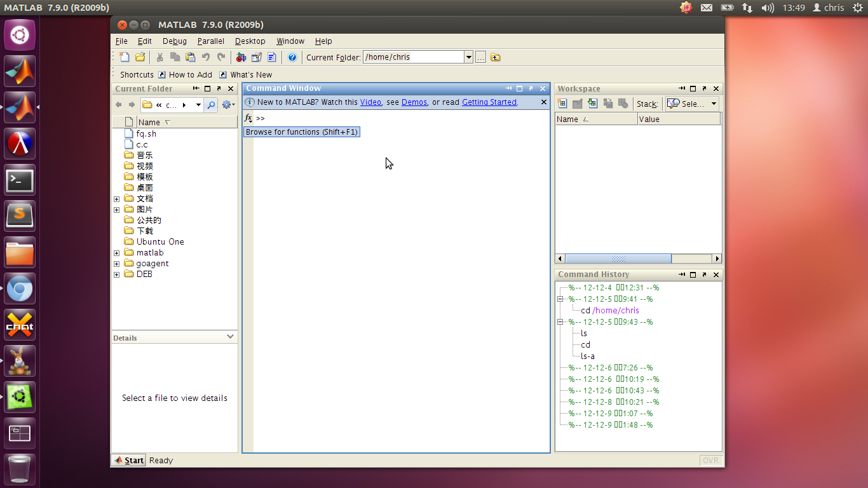Select 'cd /home/chris' in Command History
This screenshot has height=488, width=868.
[x=610, y=311]
